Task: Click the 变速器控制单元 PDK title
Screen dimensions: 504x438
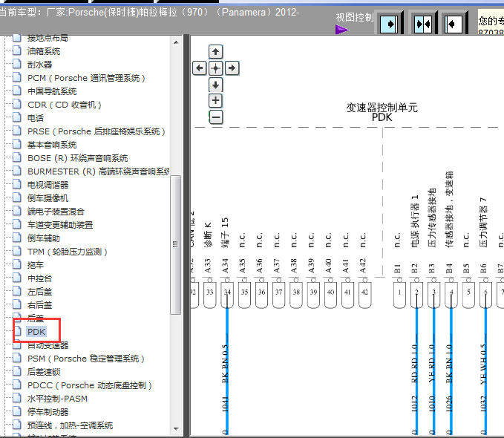Action: pos(382,112)
